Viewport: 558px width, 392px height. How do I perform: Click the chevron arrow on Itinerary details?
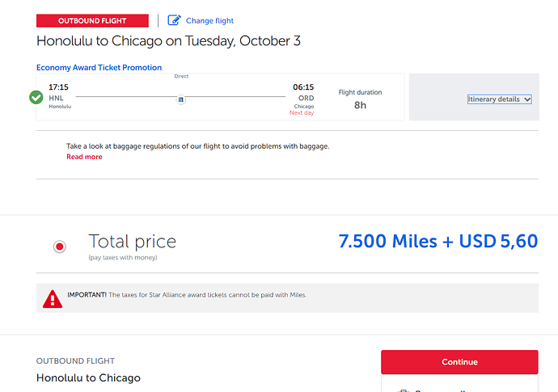point(527,99)
